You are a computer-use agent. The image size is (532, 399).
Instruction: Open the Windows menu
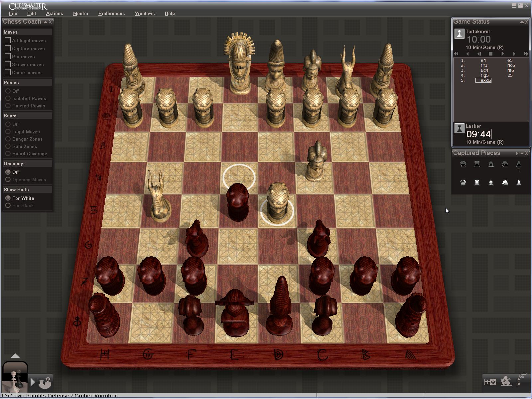pyautogui.click(x=145, y=13)
